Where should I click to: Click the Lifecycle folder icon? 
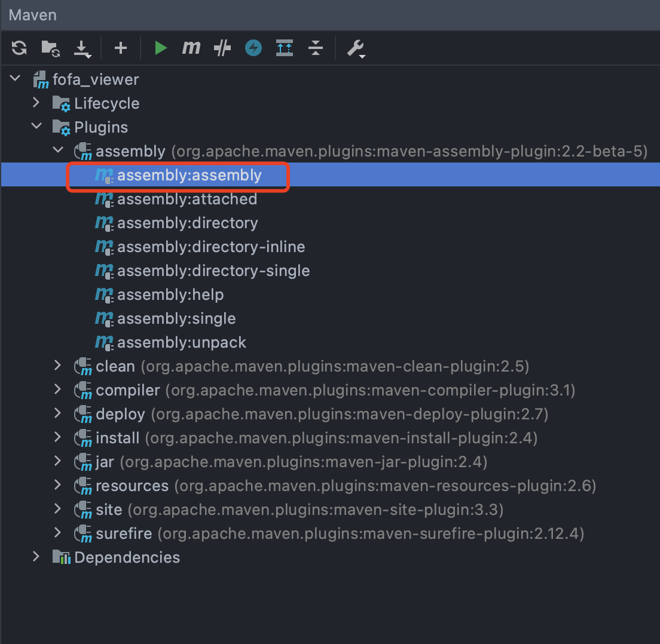62,103
